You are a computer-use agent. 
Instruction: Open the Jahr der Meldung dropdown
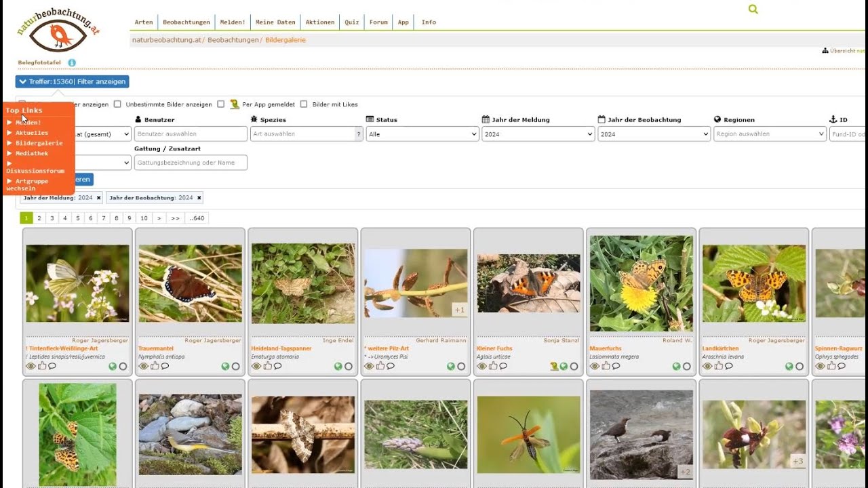(x=538, y=134)
